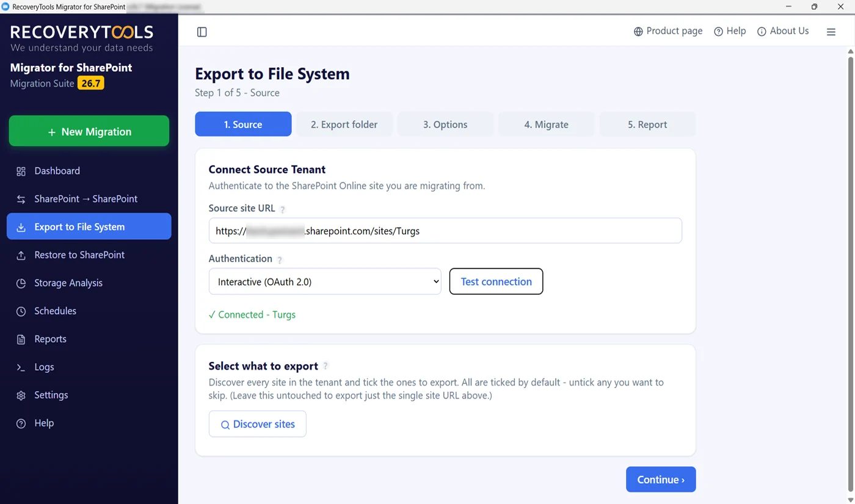Screen dimensions: 855x504
Task: Click the Migration Suite 26.7 version badge
Action: pyautogui.click(x=91, y=83)
